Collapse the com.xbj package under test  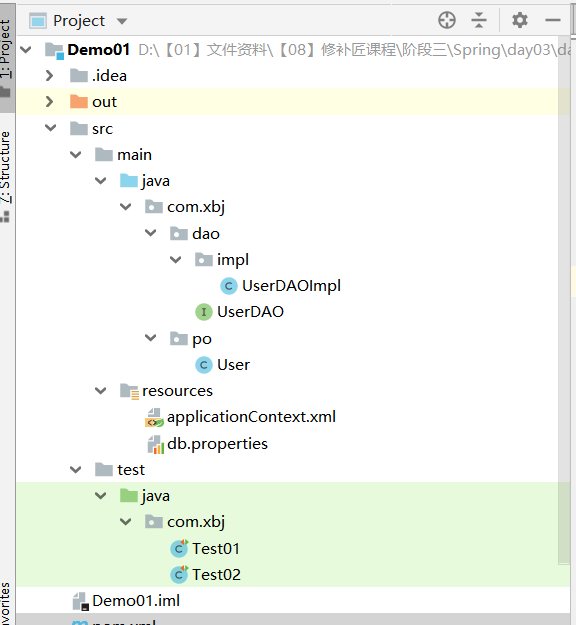(x=126, y=522)
